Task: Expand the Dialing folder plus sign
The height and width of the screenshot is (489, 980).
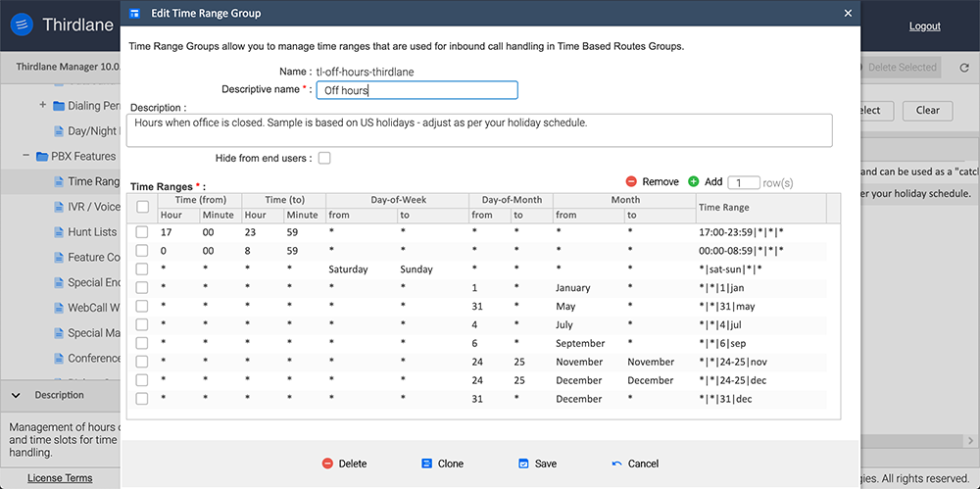Action: pos(42,105)
